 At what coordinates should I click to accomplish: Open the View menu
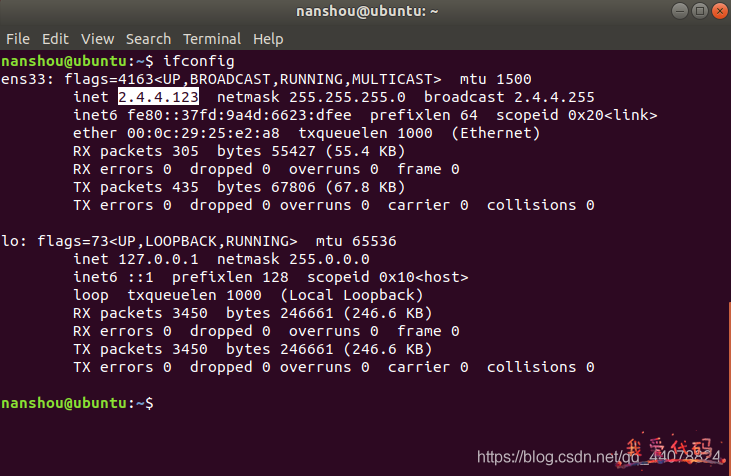97,39
